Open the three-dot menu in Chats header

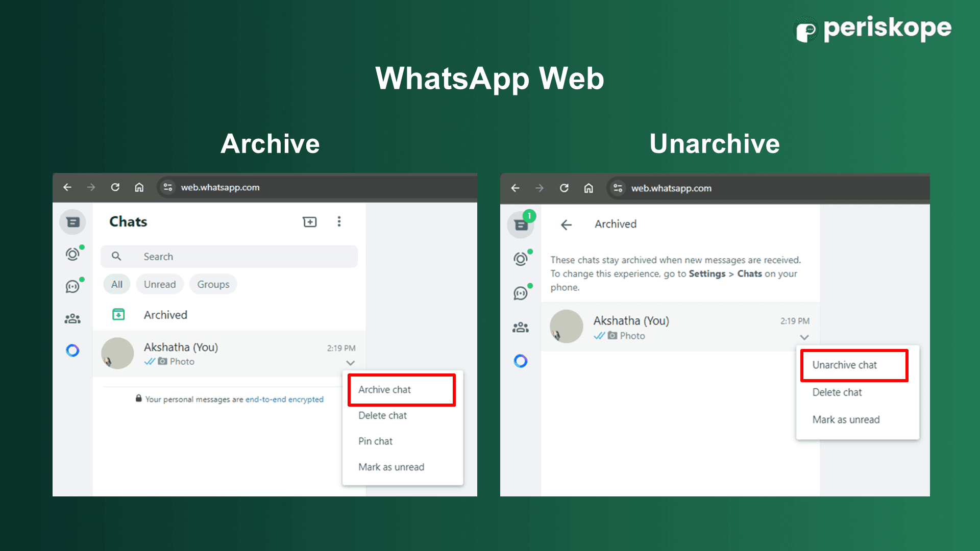339,222
